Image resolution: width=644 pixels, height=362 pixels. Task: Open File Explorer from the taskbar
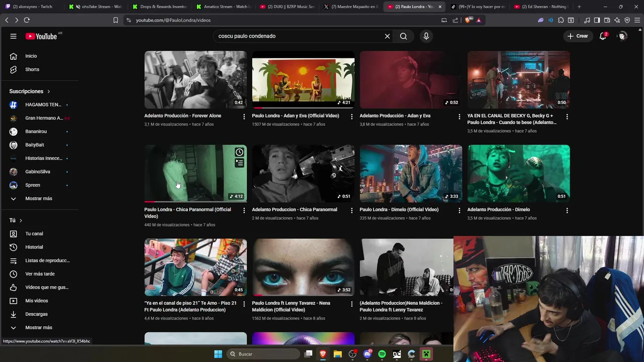point(338,354)
